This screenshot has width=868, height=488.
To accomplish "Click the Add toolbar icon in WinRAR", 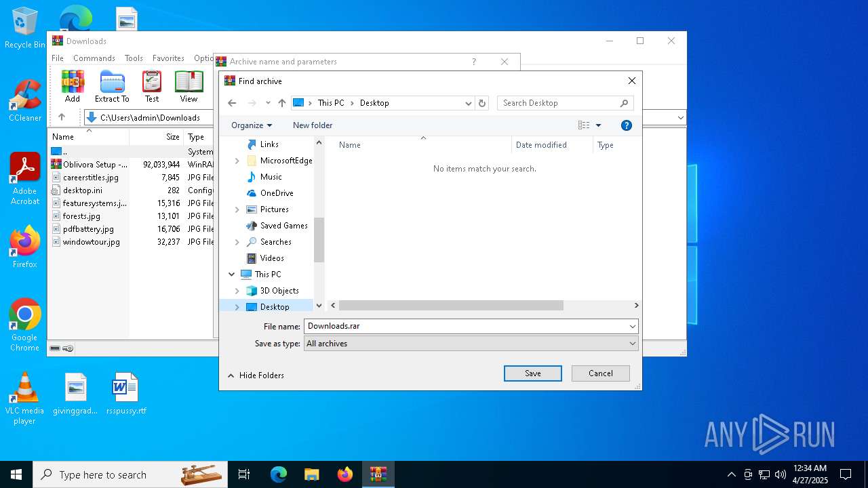I will click(73, 86).
